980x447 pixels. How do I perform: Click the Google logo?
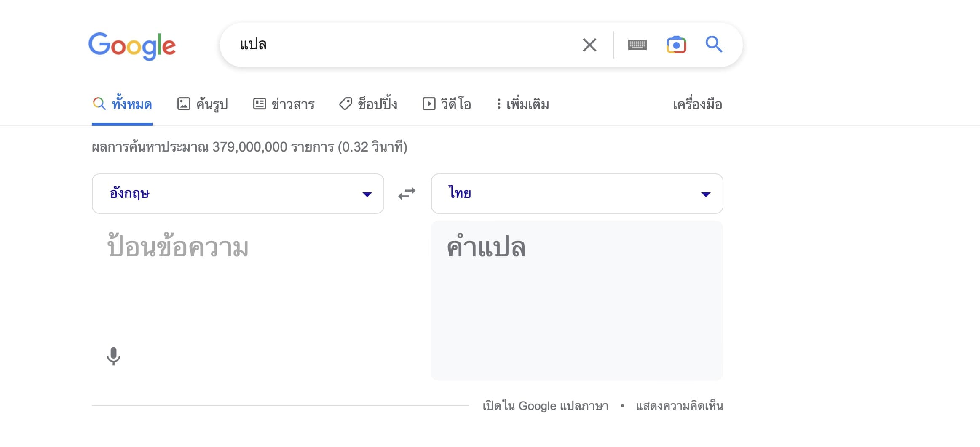click(x=132, y=45)
